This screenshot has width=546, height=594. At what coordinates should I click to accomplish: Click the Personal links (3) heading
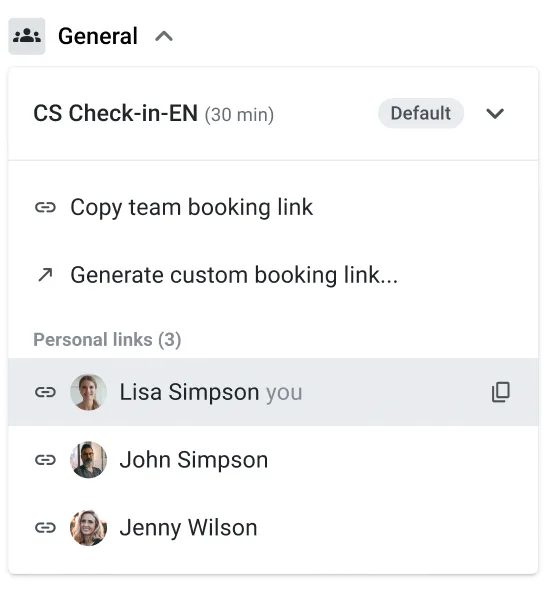pos(107,339)
